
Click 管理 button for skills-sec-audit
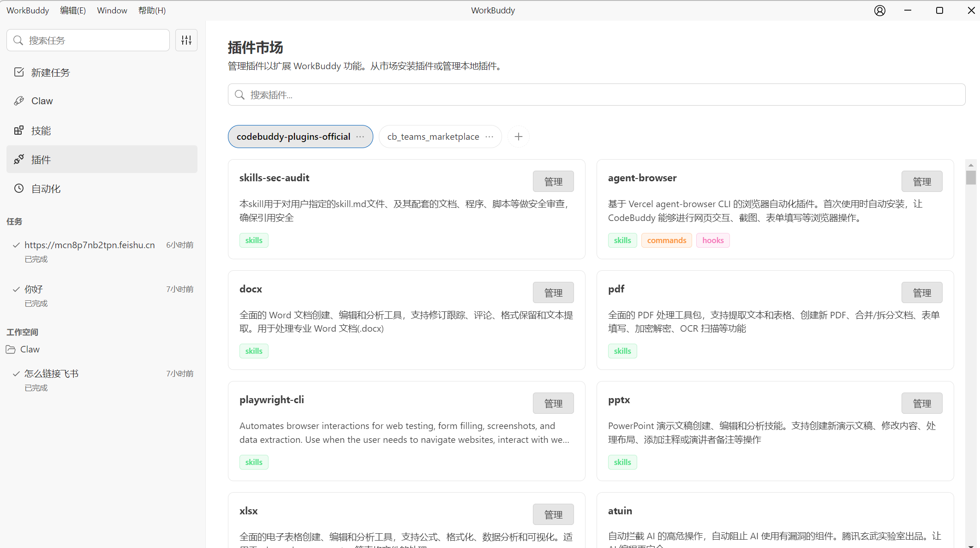pyautogui.click(x=553, y=181)
